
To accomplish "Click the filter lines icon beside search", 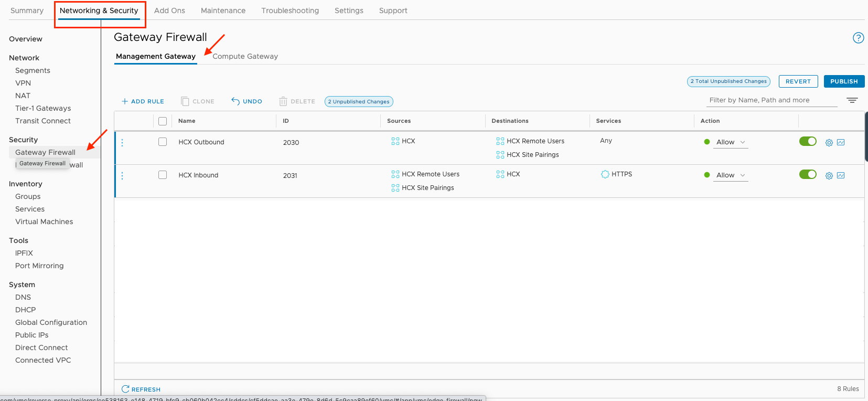I will (x=852, y=100).
